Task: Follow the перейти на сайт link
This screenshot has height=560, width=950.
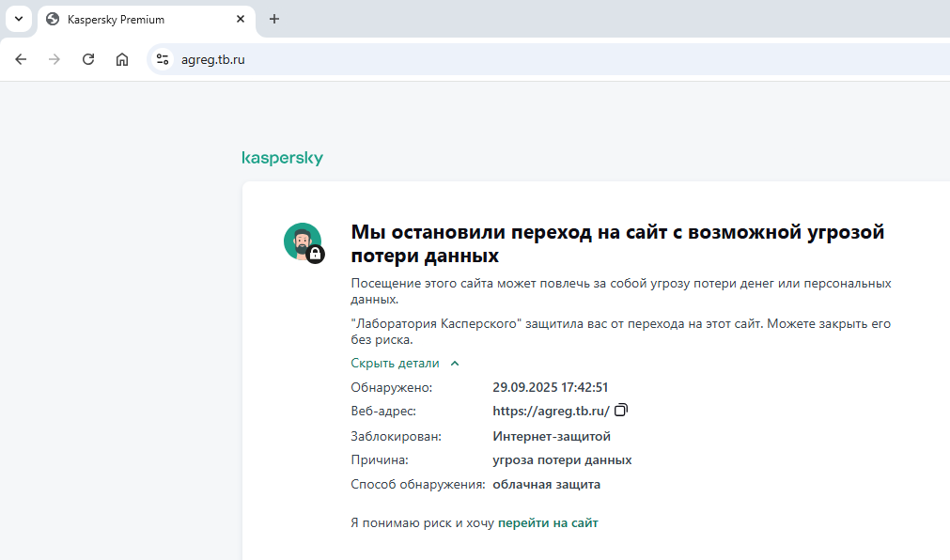Action: (548, 522)
